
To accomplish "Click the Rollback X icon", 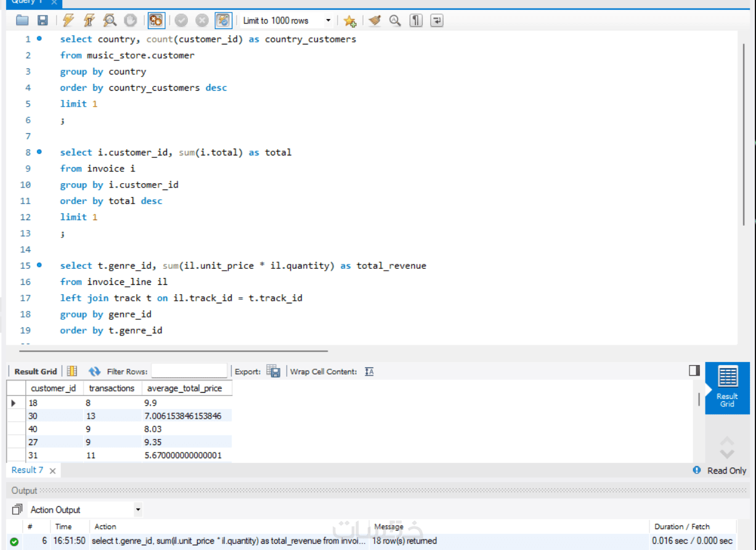I will pos(202,20).
